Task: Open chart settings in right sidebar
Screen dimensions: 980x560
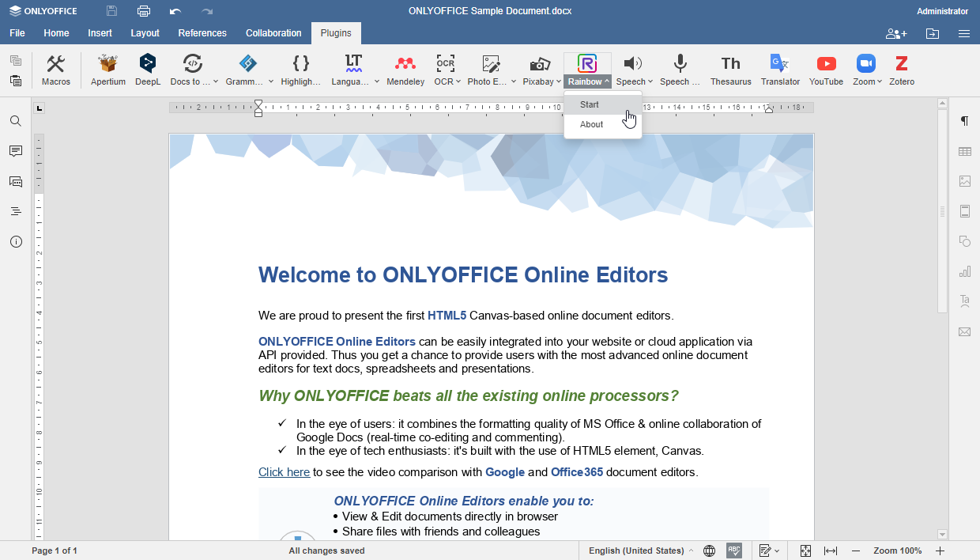Action: point(965,271)
